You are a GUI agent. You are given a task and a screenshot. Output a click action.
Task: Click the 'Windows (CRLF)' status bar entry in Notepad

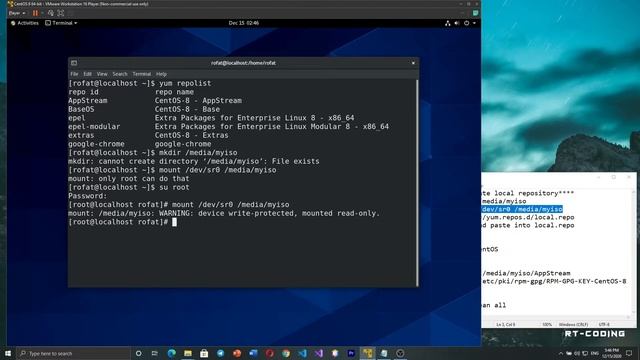click(x=573, y=324)
